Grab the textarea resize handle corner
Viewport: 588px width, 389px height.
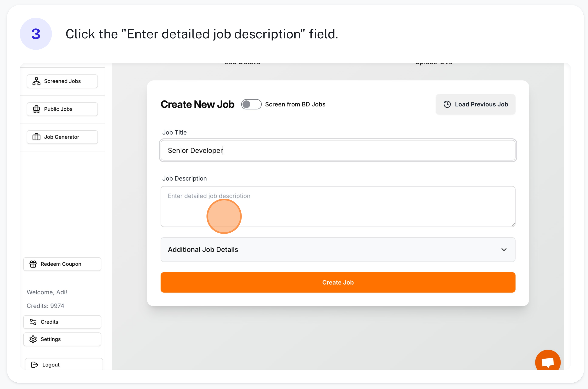513,225
